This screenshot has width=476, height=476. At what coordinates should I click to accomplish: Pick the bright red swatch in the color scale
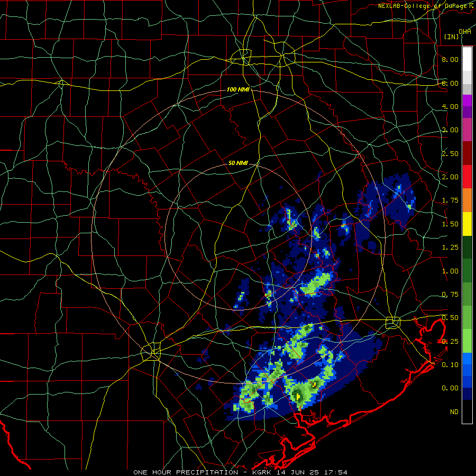467,177
